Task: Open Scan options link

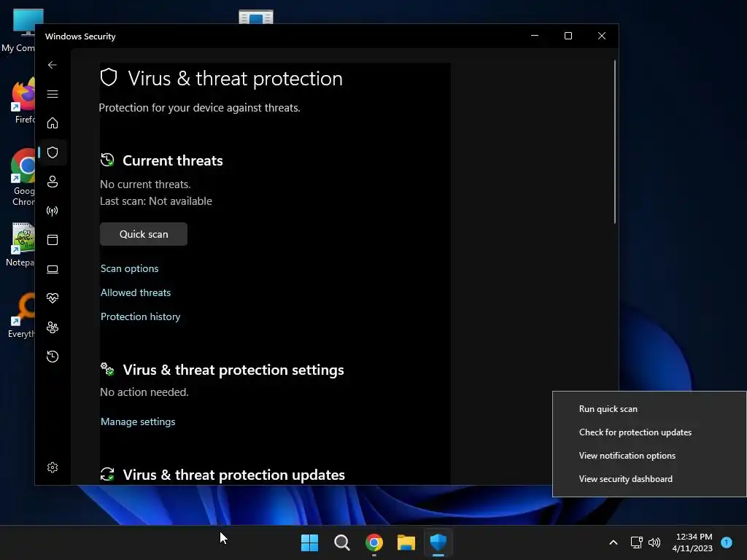Action: [x=130, y=268]
